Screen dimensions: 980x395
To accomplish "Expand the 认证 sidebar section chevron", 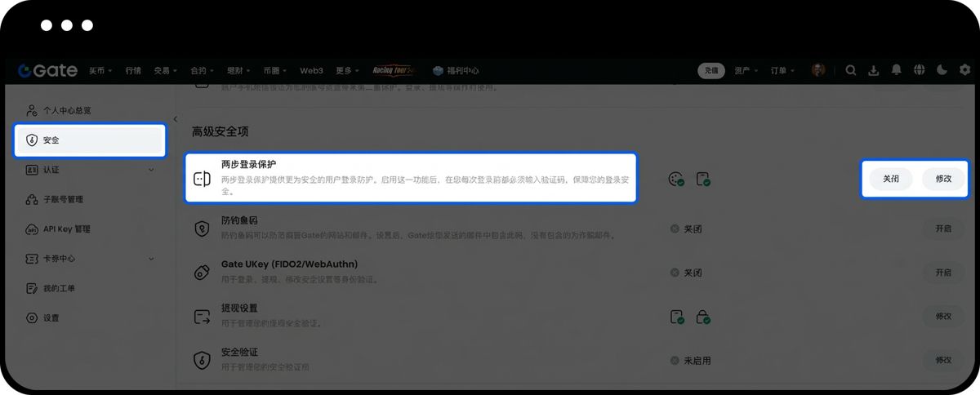I will [x=152, y=170].
